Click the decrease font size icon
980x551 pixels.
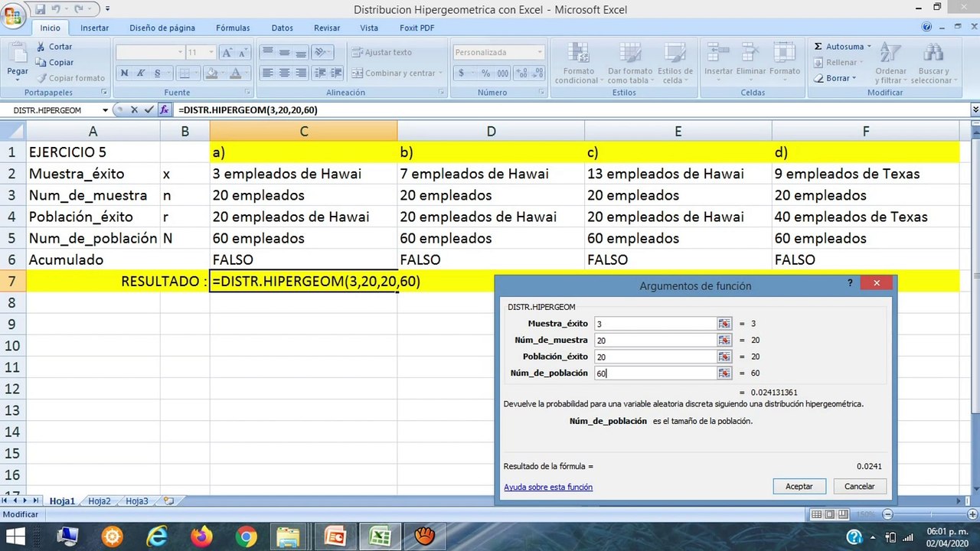click(x=243, y=53)
